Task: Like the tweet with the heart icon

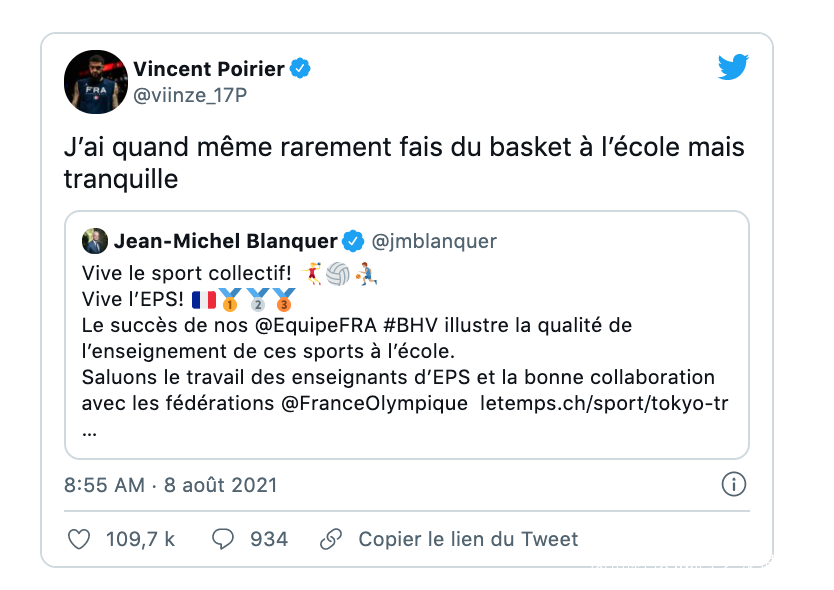Action: (78, 539)
